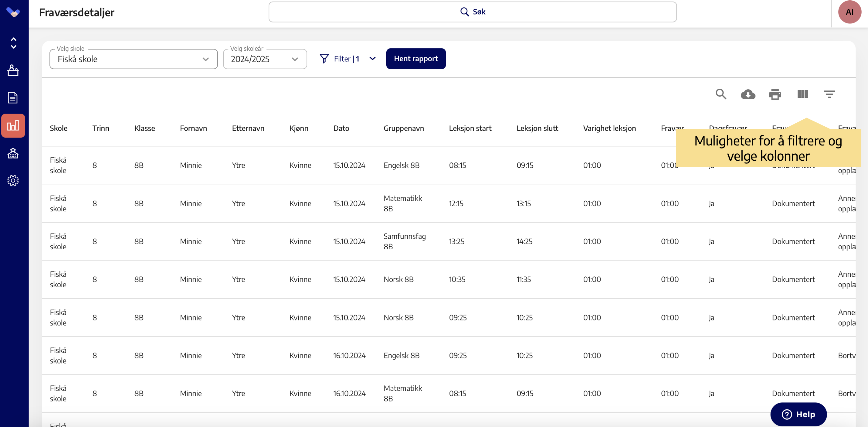Sort by the Gruppenavn column header
This screenshot has height=427, width=868.
[x=403, y=128]
